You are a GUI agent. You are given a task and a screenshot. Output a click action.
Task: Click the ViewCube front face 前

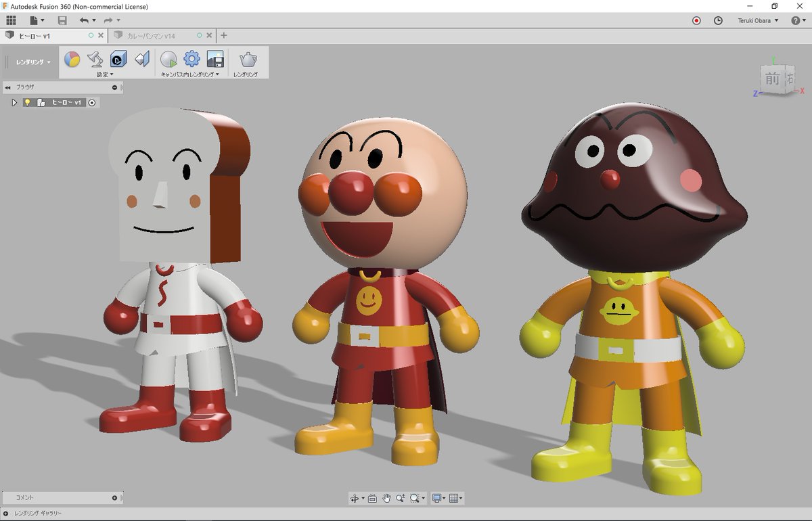coord(773,79)
